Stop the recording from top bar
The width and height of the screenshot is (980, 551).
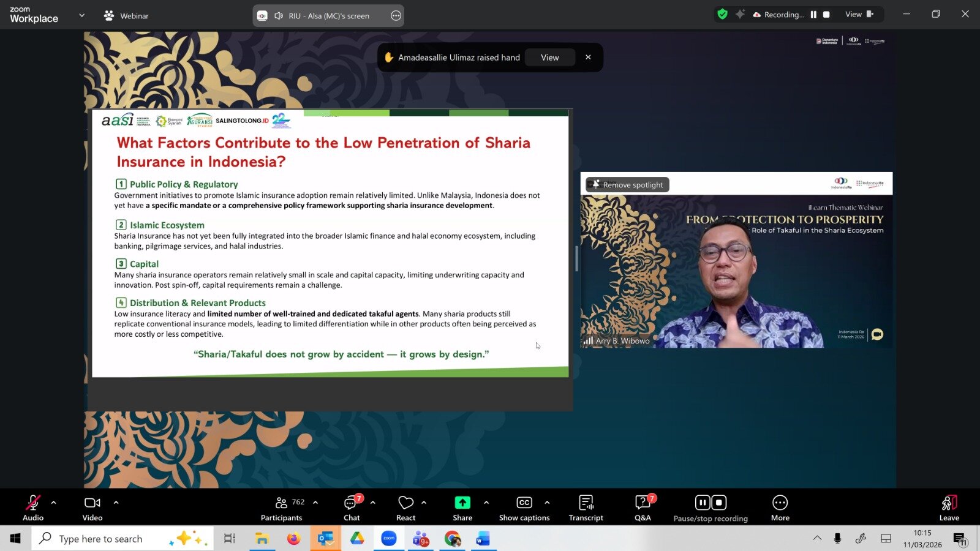click(x=826, y=14)
